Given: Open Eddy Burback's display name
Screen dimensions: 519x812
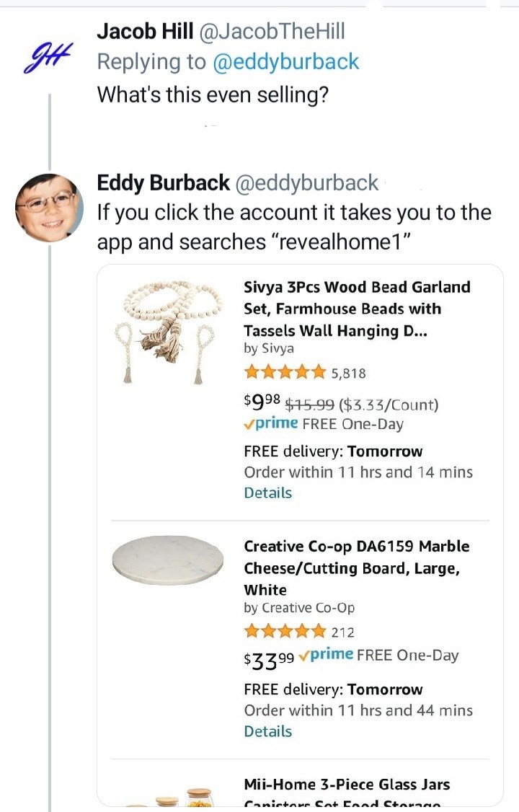Looking at the screenshot, I should tap(164, 183).
